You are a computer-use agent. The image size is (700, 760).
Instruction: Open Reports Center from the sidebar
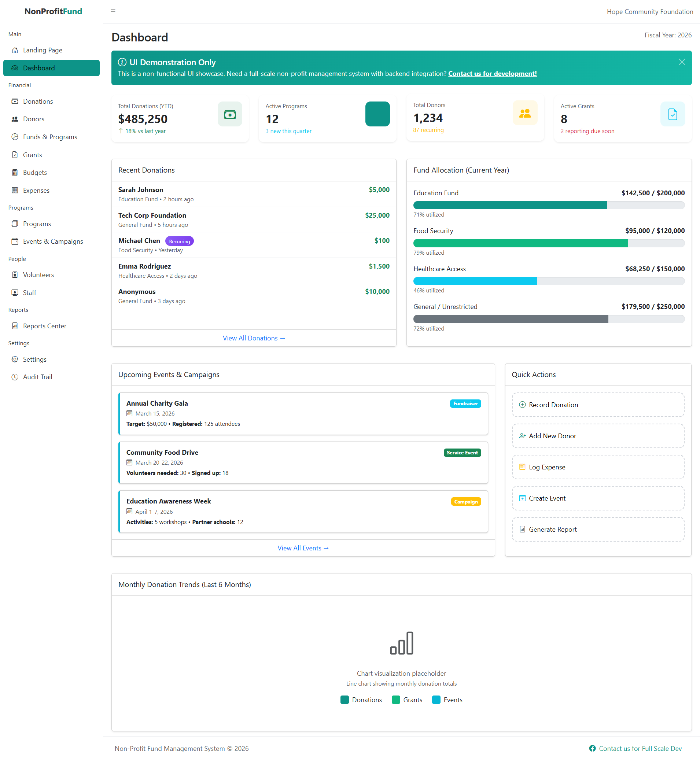[44, 326]
